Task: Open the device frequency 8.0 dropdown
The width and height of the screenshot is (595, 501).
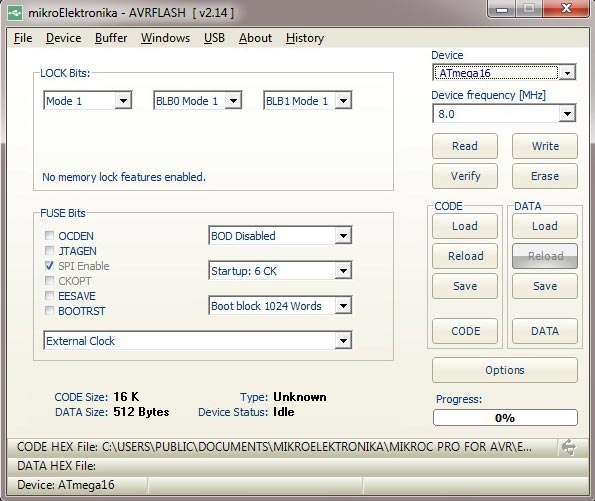Action: click(x=567, y=113)
